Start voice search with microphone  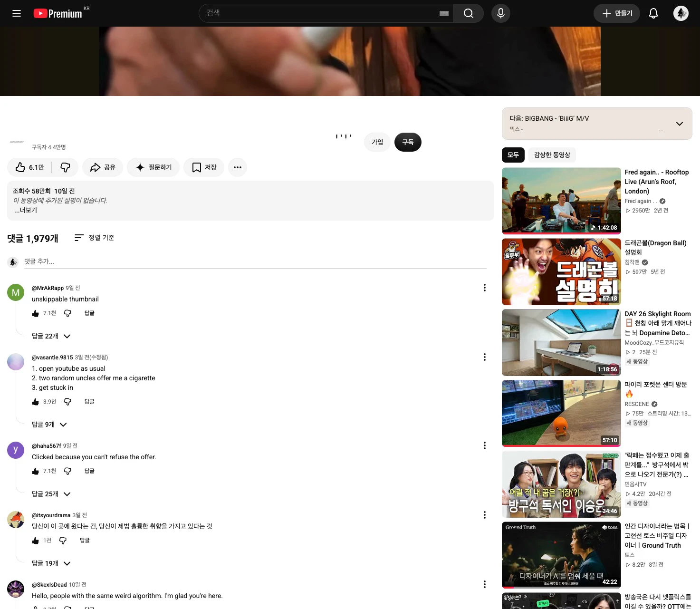501,13
